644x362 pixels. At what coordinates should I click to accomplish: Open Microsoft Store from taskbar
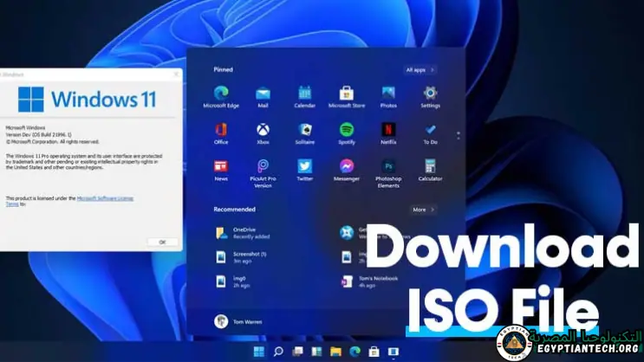tap(374, 352)
